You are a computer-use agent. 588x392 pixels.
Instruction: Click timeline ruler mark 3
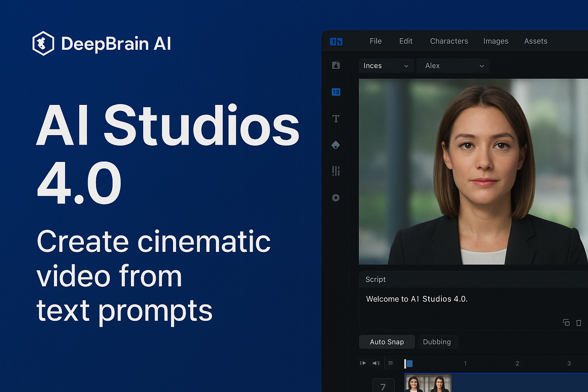[x=569, y=363]
